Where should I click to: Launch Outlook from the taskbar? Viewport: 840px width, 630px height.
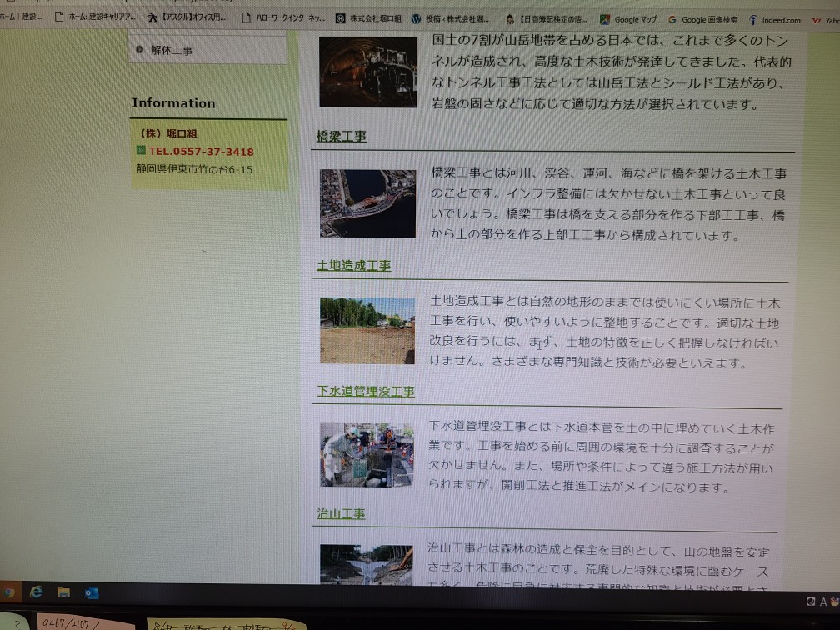(92, 593)
